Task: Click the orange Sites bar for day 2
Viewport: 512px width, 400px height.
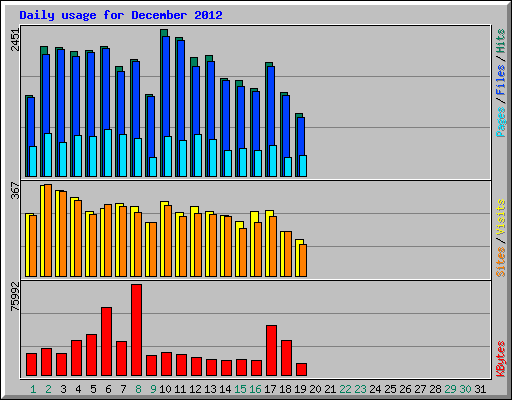Action: tap(48, 230)
